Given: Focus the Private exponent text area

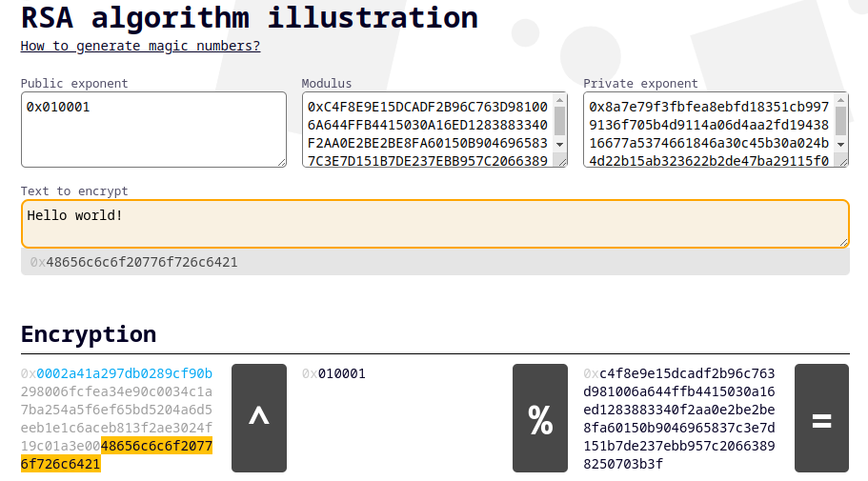Looking at the screenshot, I should click(709, 130).
